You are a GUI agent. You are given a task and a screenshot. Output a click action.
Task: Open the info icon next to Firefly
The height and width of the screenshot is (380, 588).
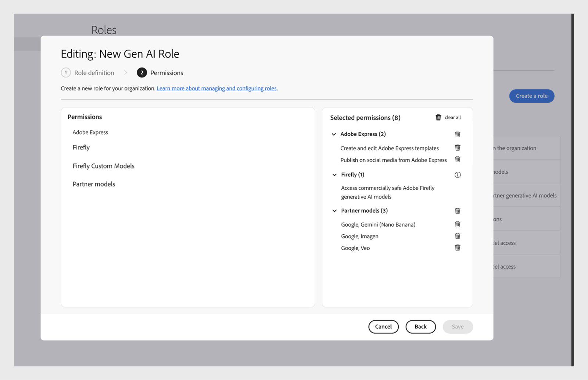[458, 175]
